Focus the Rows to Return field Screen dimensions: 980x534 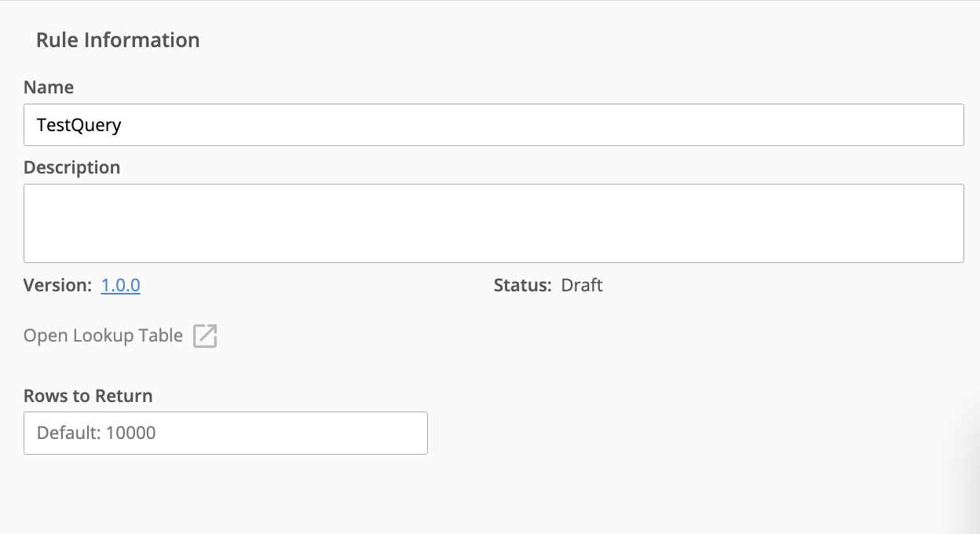pyautogui.click(x=225, y=433)
